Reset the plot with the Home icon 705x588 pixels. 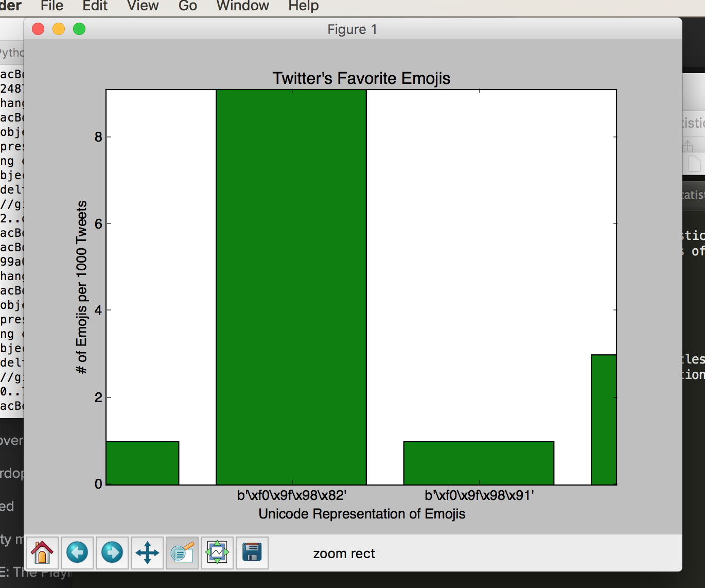pos(42,553)
